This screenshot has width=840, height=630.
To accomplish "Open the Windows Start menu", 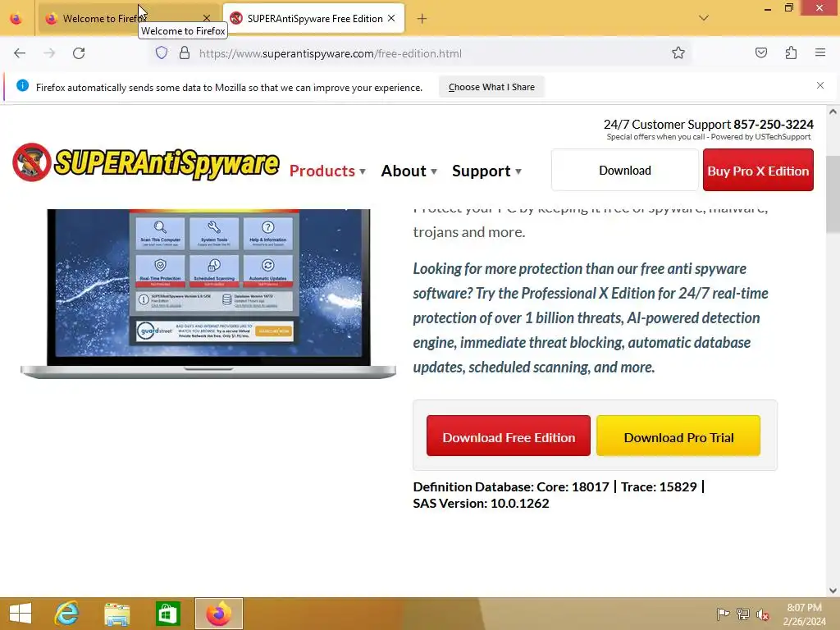I will point(21,614).
